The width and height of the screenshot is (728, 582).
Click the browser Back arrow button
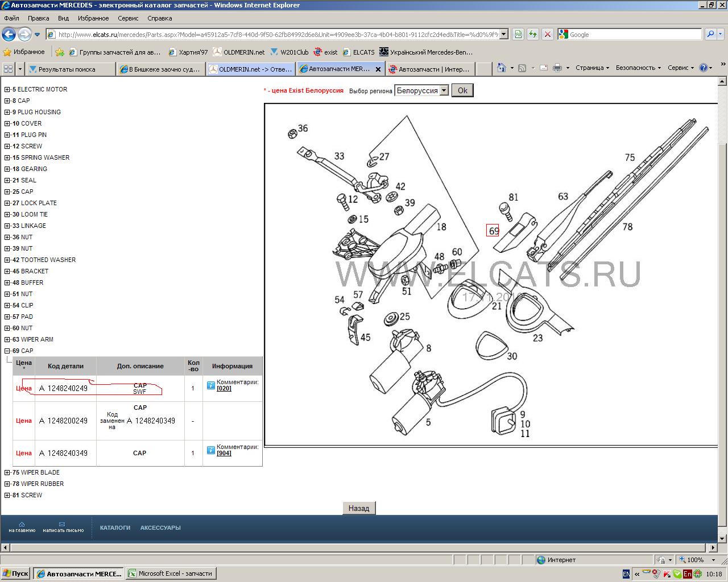coord(9,35)
